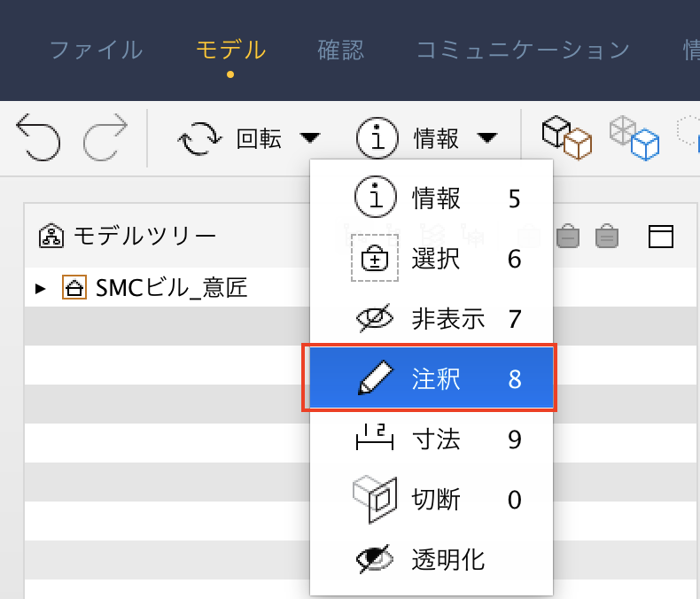Click the gray bag equals icon
The width and height of the screenshot is (700, 599).
pyautogui.click(x=607, y=236)
